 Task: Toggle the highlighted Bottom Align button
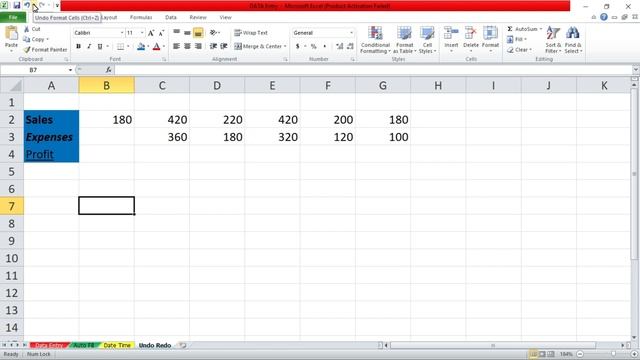click(198, 32)
